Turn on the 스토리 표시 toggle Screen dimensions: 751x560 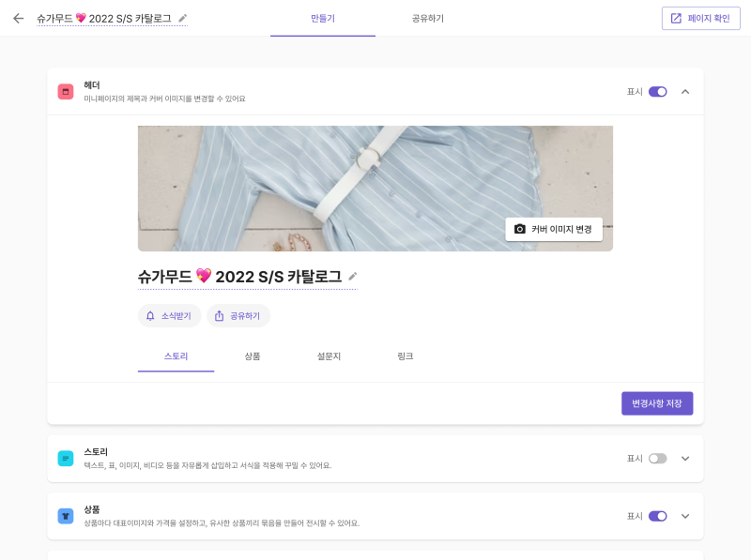pyautogui.click(x=658, y=459)
